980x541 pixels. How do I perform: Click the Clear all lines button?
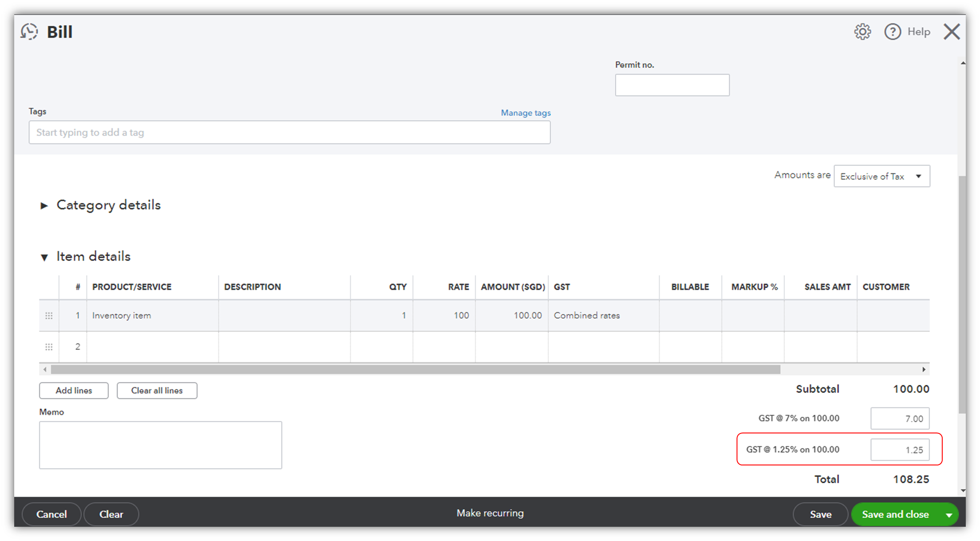click(157, 390)
